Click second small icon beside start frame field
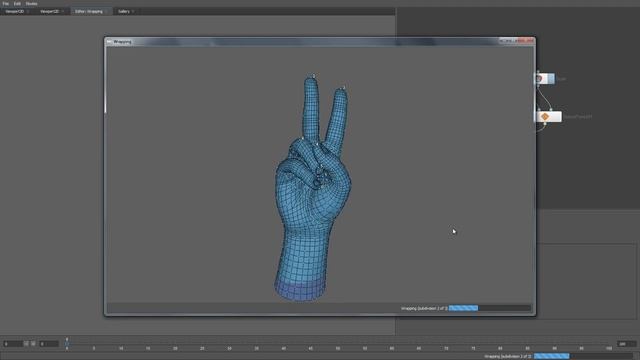 click(x=33, y=344)
